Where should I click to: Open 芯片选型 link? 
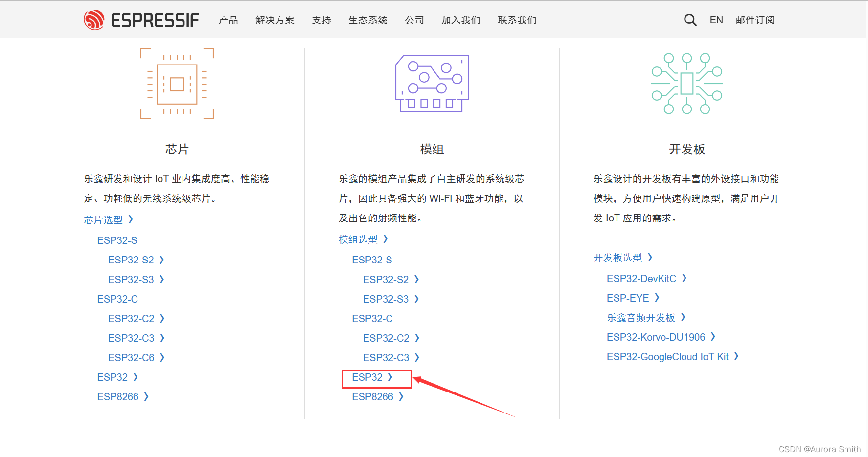[108, 219]
